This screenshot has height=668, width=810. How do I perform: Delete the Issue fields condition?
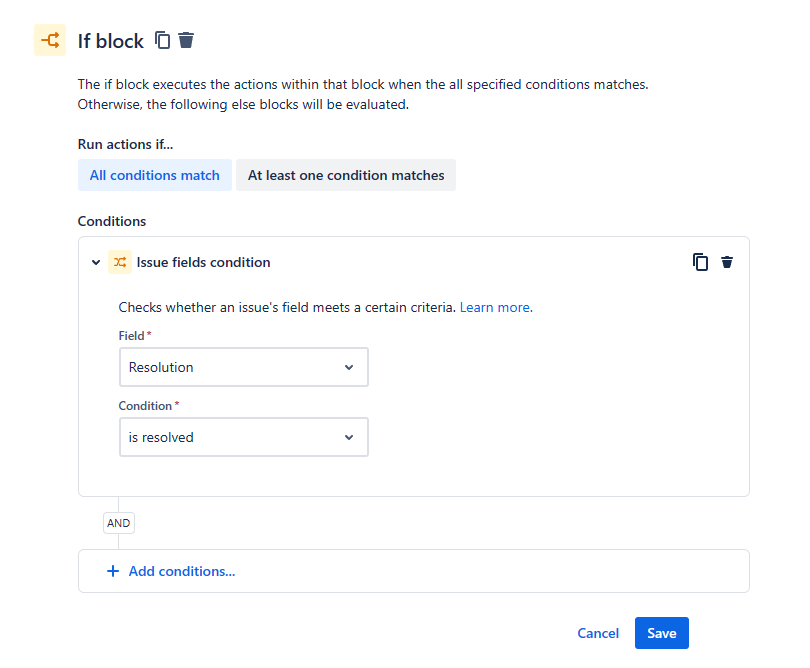coord(727,262)
